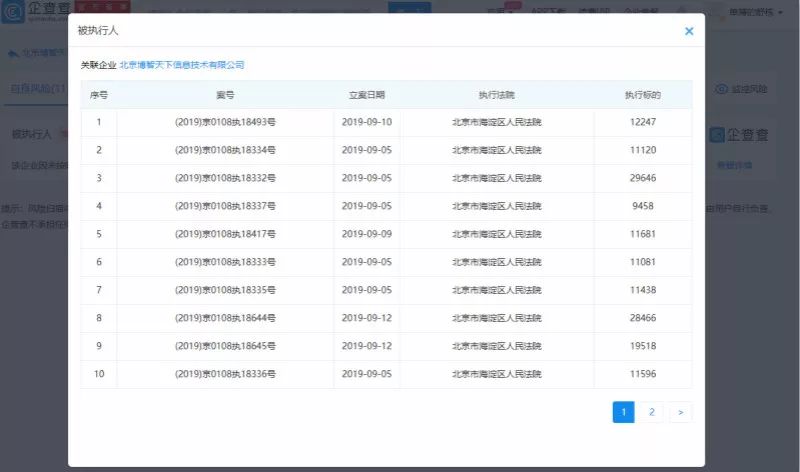Open the user account dropdown in background page
The image size is (800, 472).
[x=756, y=12]
